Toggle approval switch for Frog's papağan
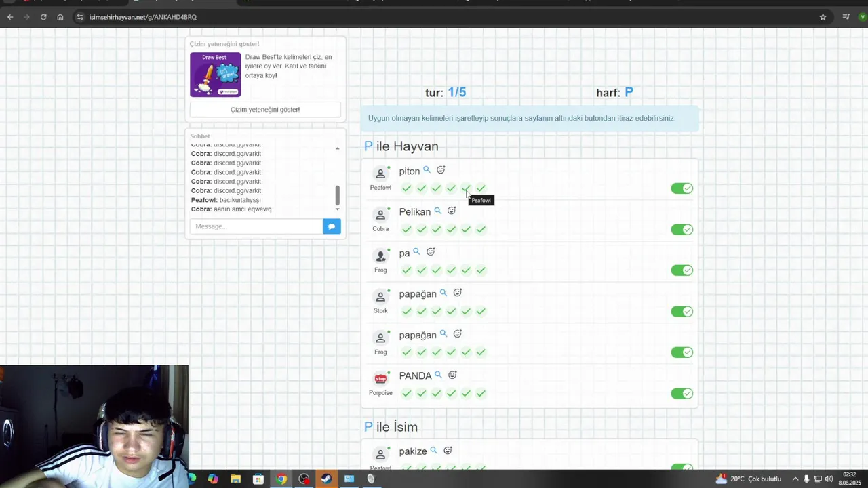This screenshot has width=868, height=488. (x=682, y=352)
